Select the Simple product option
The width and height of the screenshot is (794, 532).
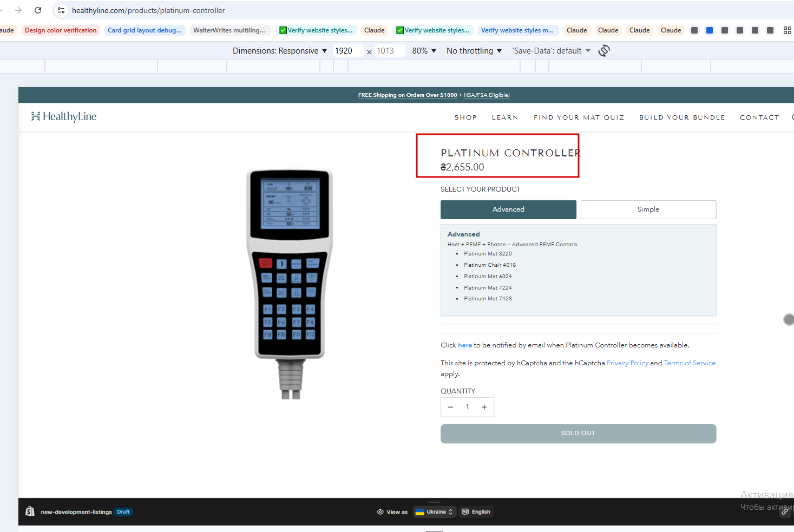point(648,209)
